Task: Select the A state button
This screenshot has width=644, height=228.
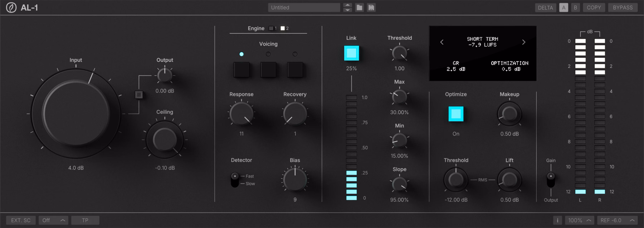Action: click(x=563, y=8)
